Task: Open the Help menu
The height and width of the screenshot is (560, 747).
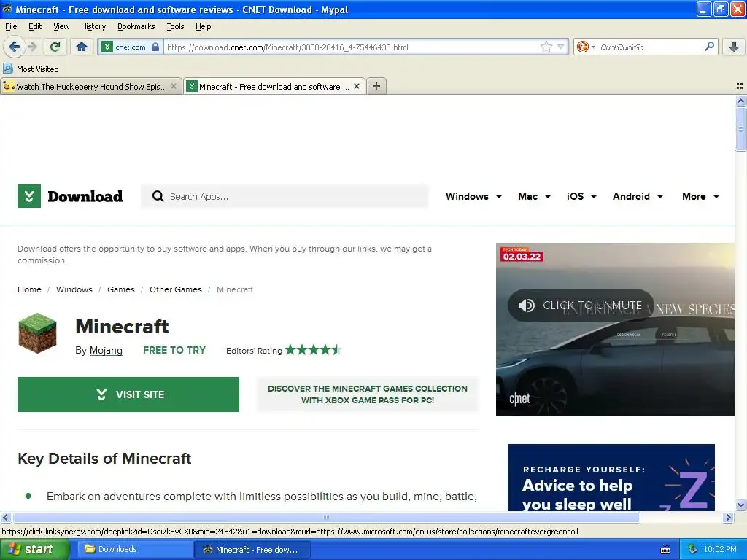Action: click(x=203, y=26)
